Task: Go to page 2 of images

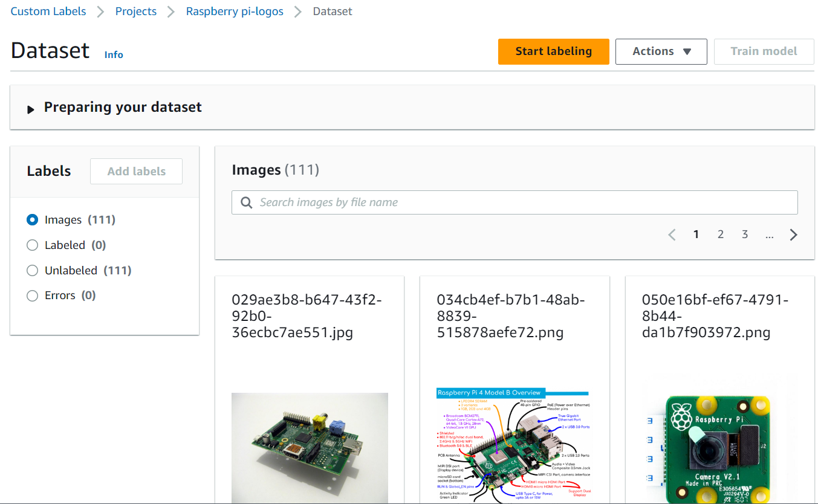Action: coord(721,234)
